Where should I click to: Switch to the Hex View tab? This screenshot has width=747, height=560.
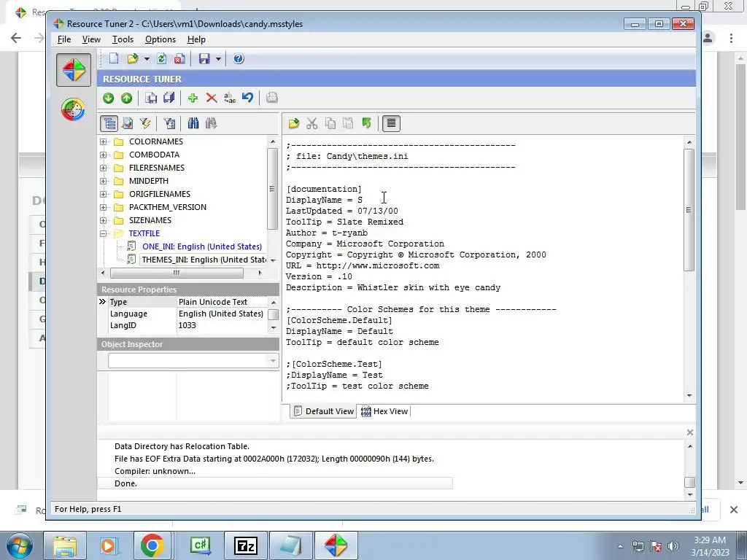pyautogui.click(x=384, y=411)
